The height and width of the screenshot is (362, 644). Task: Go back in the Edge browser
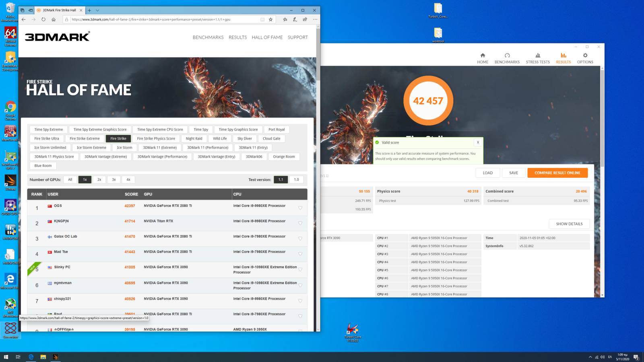pyautogui.click(x=24, y=19)
